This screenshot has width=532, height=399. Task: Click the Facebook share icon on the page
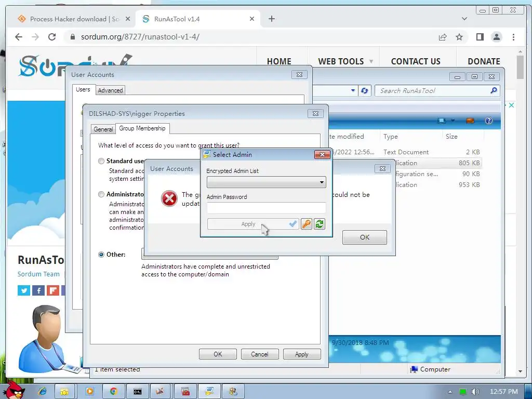coord(38,290)
